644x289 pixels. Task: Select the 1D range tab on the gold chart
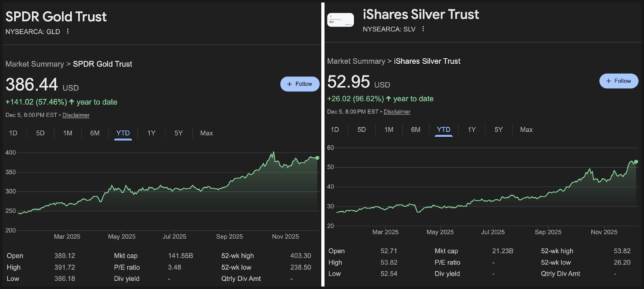13,133
